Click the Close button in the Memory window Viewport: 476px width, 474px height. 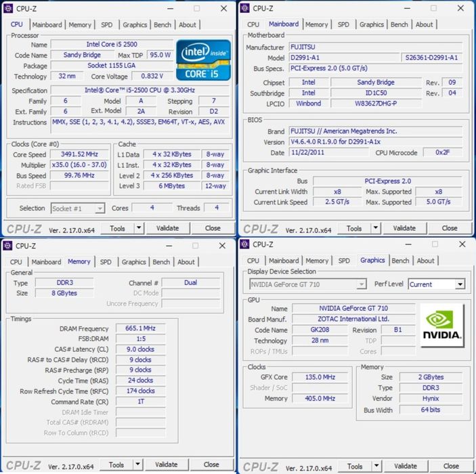coord(211,465)
